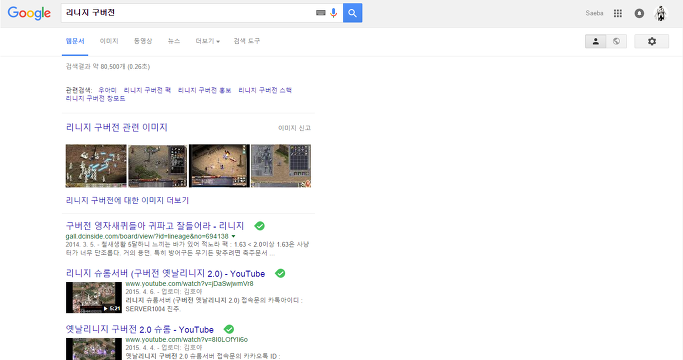
Task: Hide private results with globe icon
Action: [616, 41]
